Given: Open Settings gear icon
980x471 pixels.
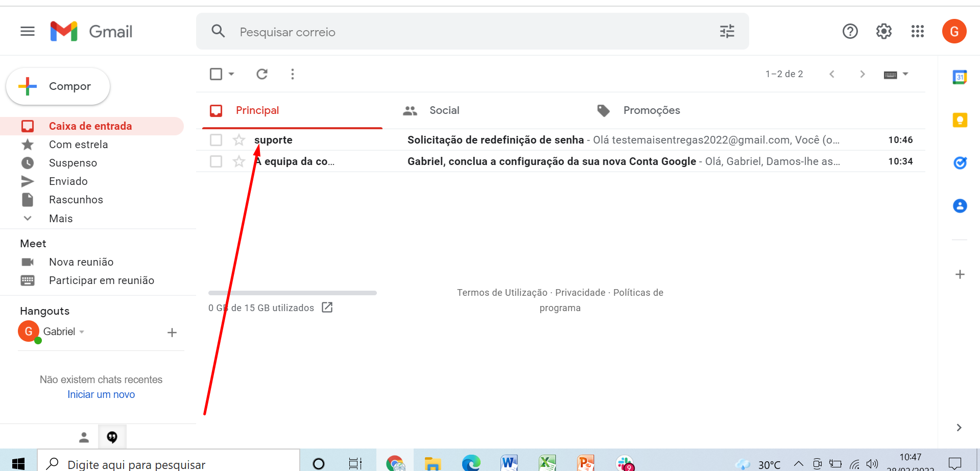Looking at the screenshot, I should (884, 32).
